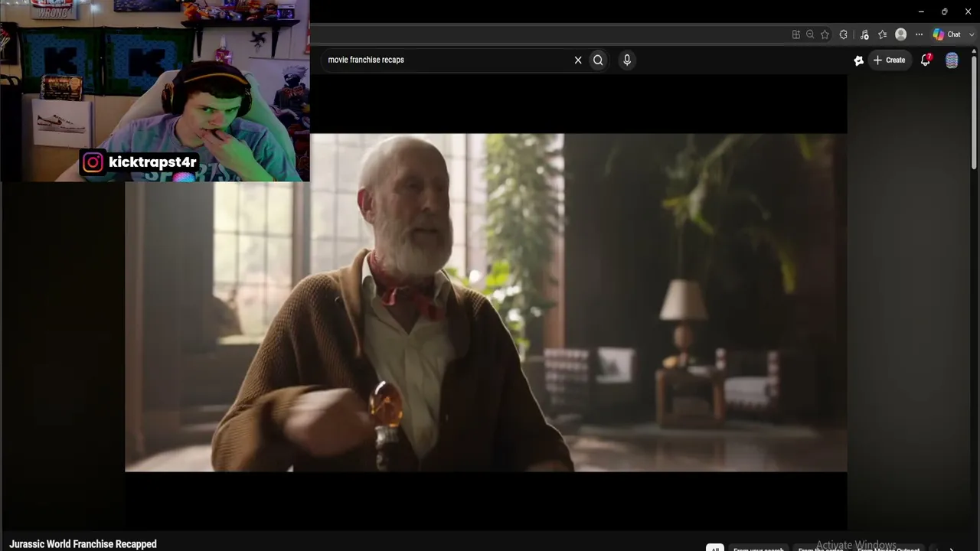Click the apps grid icon in address bar

coord(796,34)
